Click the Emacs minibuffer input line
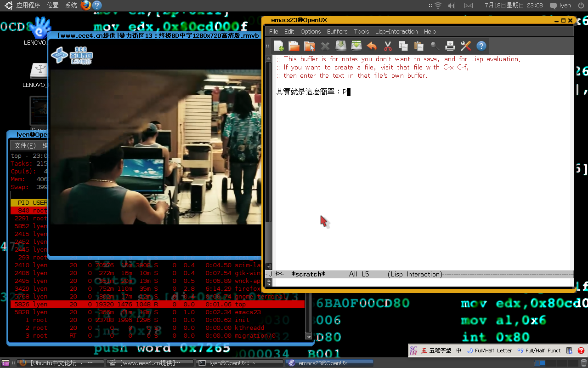 click(x=423, y=282)
